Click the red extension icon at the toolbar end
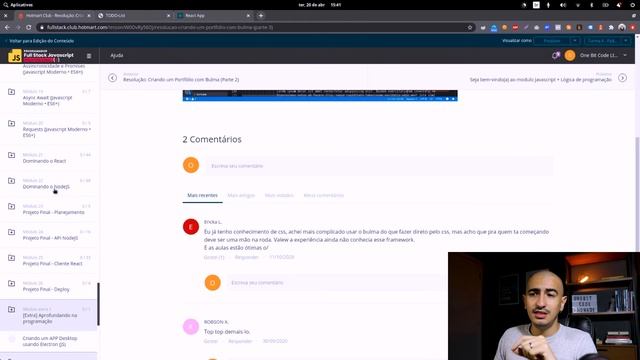The image size is (640, 360). (x=632, y=27)
